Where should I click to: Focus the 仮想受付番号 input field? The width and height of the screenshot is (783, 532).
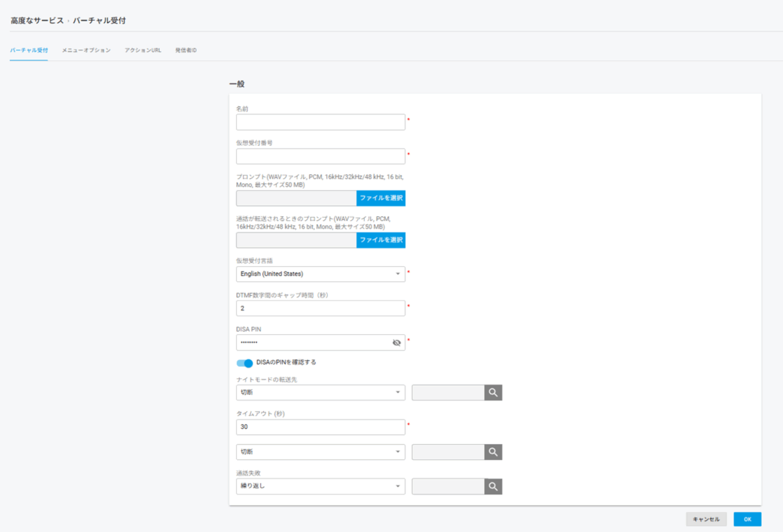click(x=320, y=157)
